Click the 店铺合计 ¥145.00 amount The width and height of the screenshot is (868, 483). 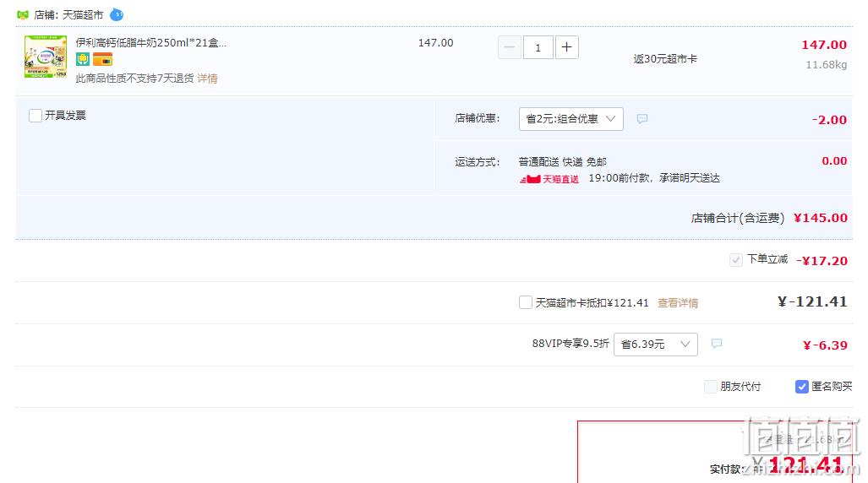[x=821, y=218]
